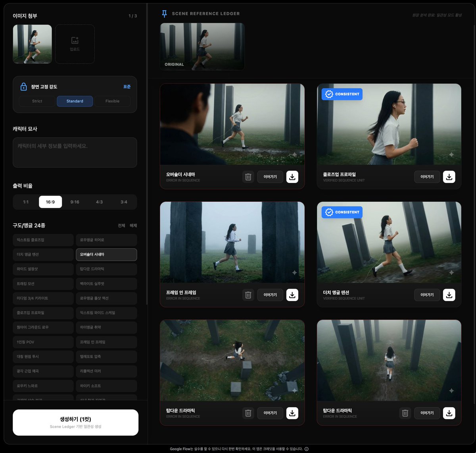Click 이어가기 on the 오버숄더 시네마 card

[x=270, y=177]
